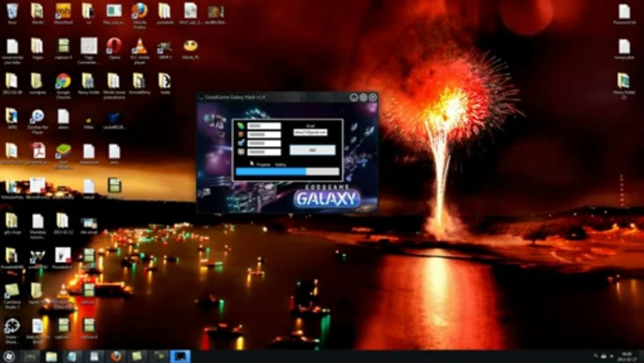Click the taskbar clock

[x=627, y=356]
